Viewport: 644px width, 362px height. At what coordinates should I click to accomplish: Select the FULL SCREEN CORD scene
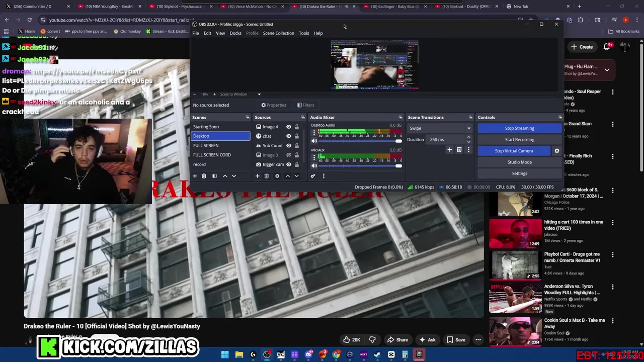tap(221, 155)
